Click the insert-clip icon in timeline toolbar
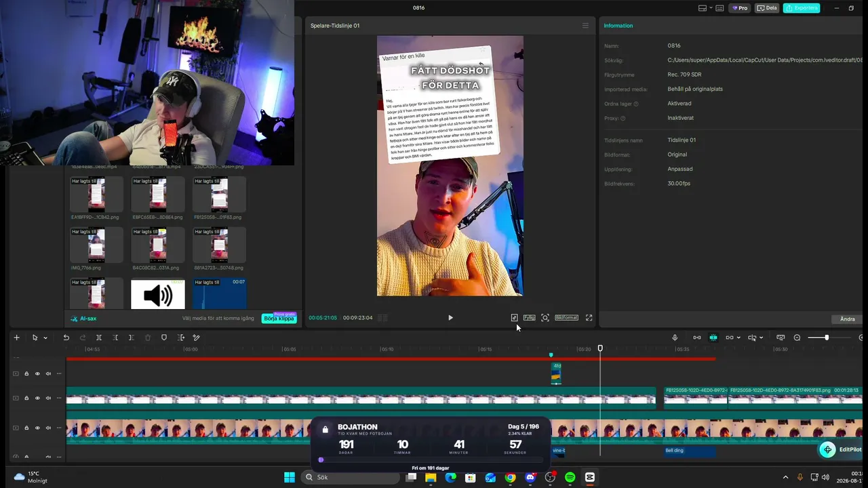This screenshot has width=868, height=488. tap(181, 338)
